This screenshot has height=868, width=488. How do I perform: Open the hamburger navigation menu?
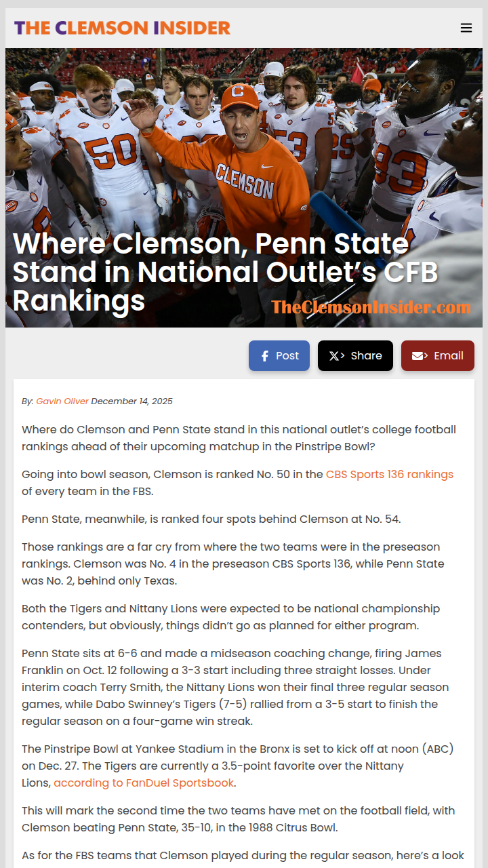466,28
